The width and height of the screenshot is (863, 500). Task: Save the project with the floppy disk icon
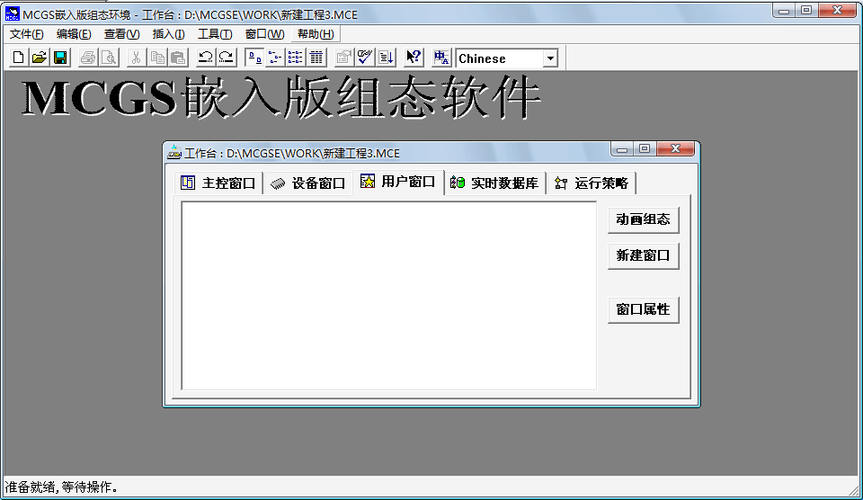pos(60,57)
